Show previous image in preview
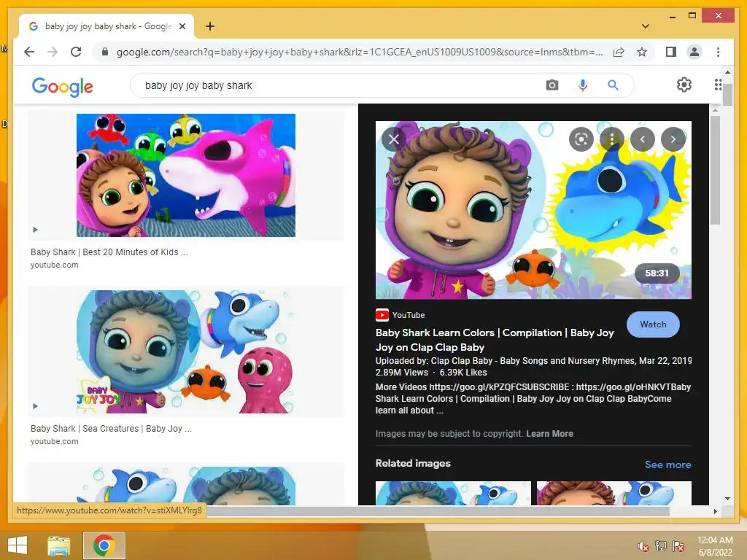The image size is (747, 560). 643,139
